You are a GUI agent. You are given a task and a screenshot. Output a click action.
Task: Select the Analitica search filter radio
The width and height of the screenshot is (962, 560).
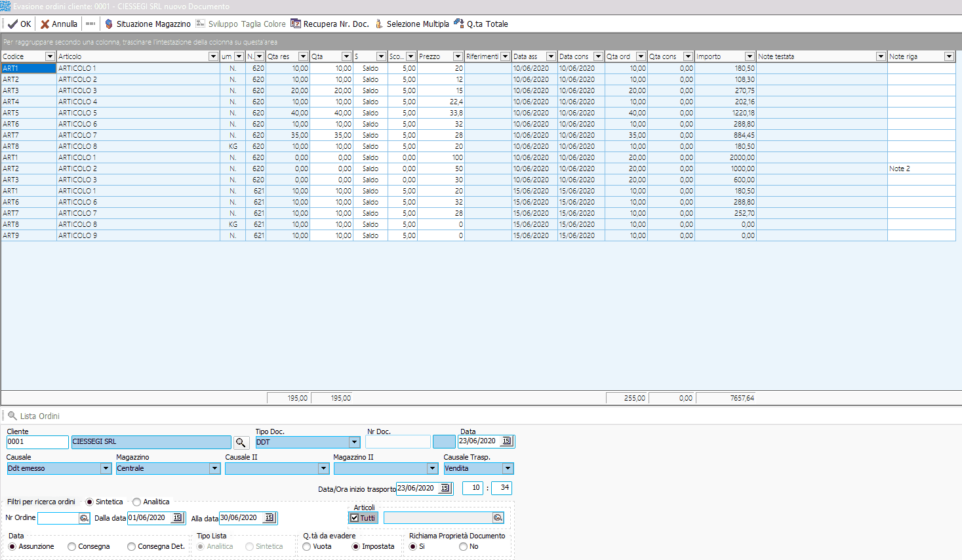coord(136,502)
